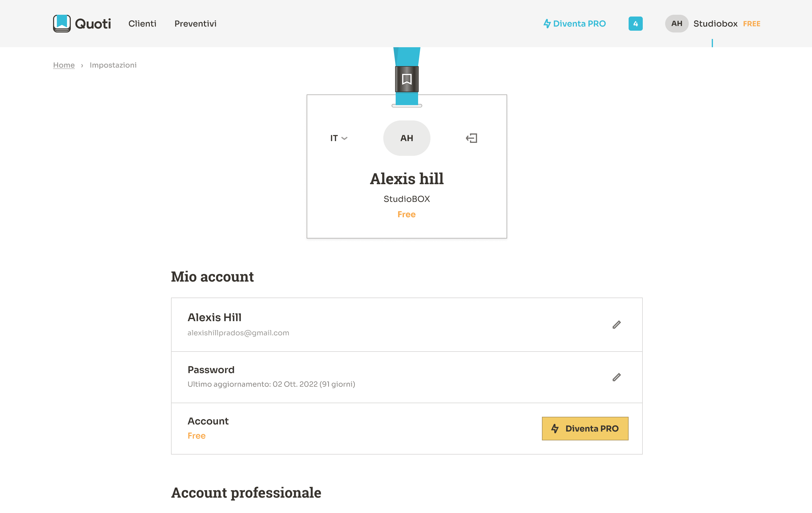Click Diventa PRO link in header

(575, 24)
